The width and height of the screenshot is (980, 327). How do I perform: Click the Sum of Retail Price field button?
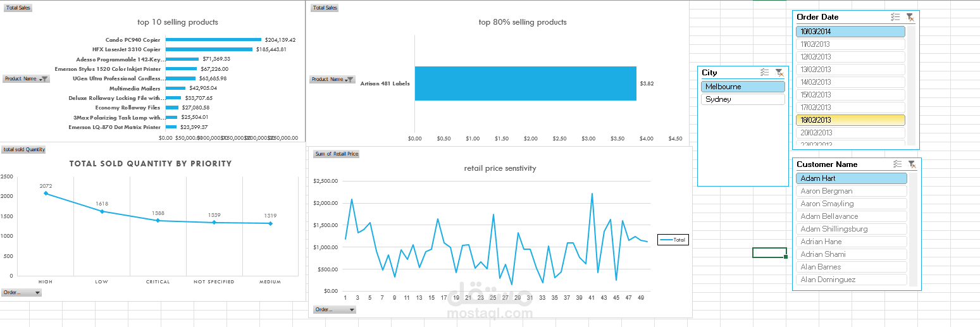(x=336, y=154)
